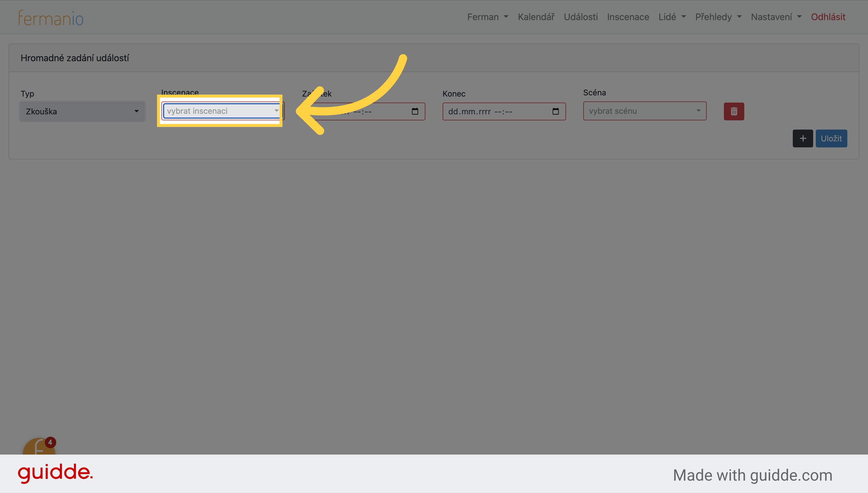The width and height of the screenshot is (868, 493).
Task: Open the Události page
Action: [x=580, y=17]
